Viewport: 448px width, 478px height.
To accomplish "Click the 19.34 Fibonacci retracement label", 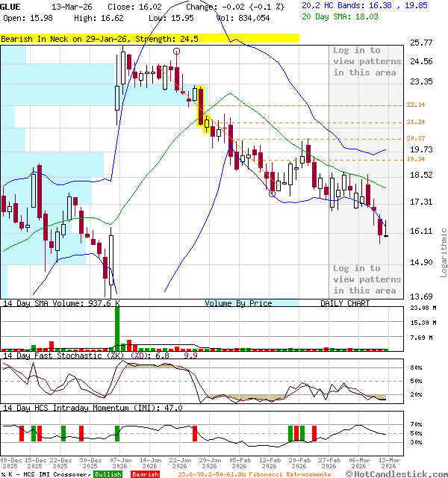I will [416, 159].
